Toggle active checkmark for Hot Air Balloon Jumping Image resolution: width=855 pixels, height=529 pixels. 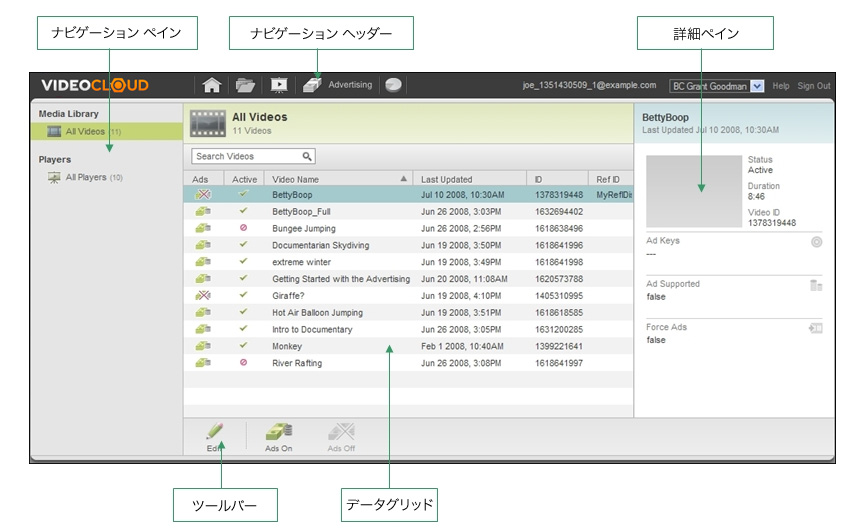pos(244,311)
